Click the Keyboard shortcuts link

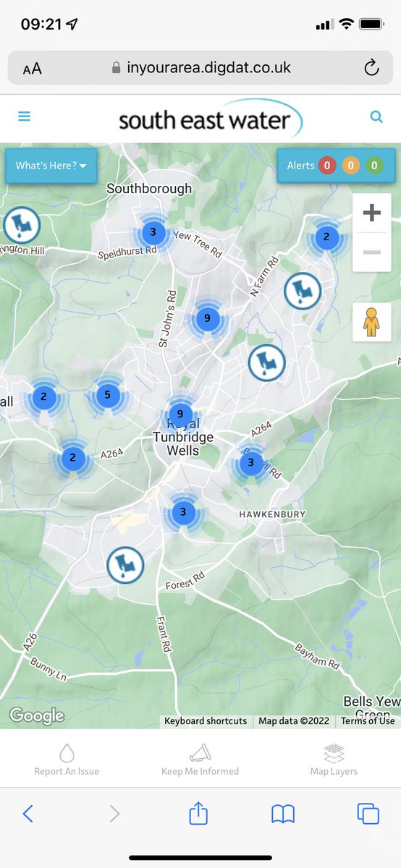(x=206, y=720)
